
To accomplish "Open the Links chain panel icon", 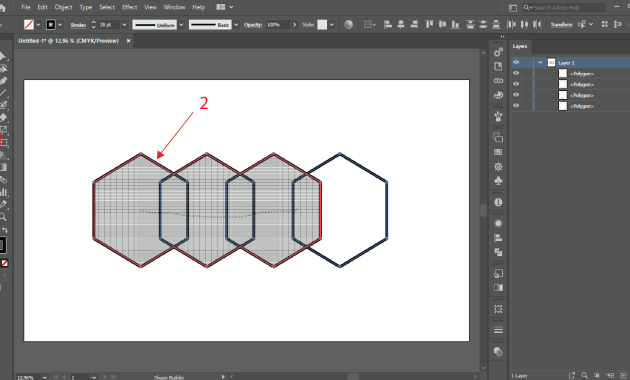I will [x=498, y=80].
